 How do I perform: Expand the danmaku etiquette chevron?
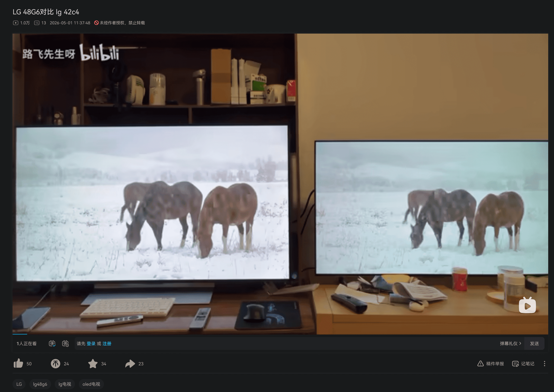pyautogui.click(x=520, y=343)
